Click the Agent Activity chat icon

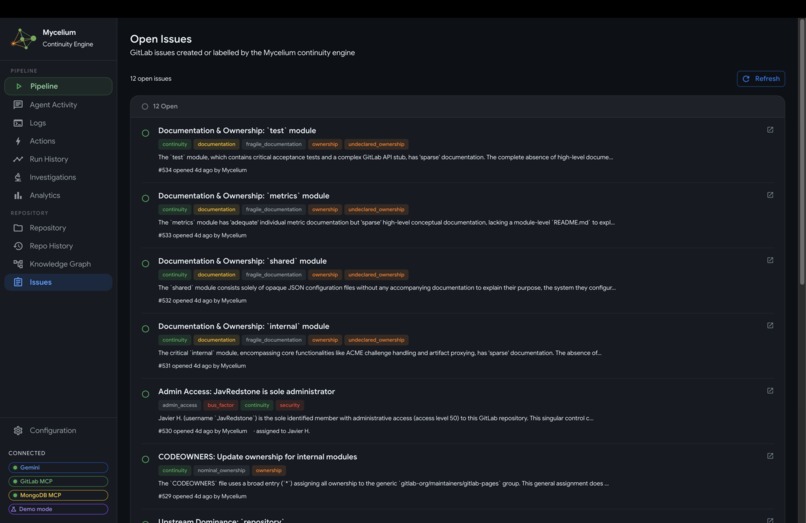click(18, 104)
